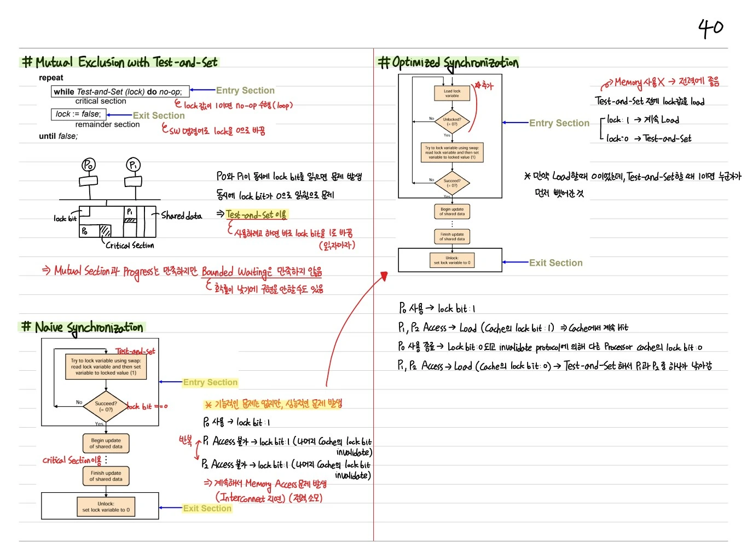Click highlighted 'Exit Section' label in Naive Synchronization
This screenshot has height=560, width=747.
coord(207,508)
